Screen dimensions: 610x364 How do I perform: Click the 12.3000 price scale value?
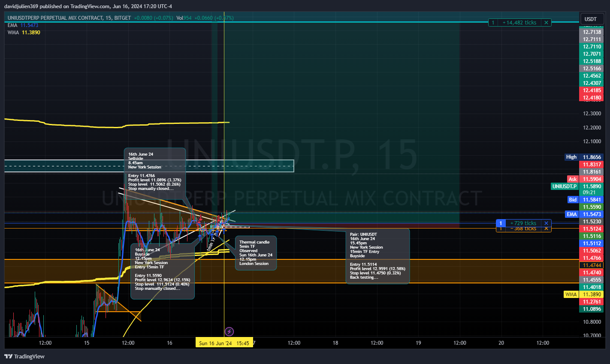[592, 114]
